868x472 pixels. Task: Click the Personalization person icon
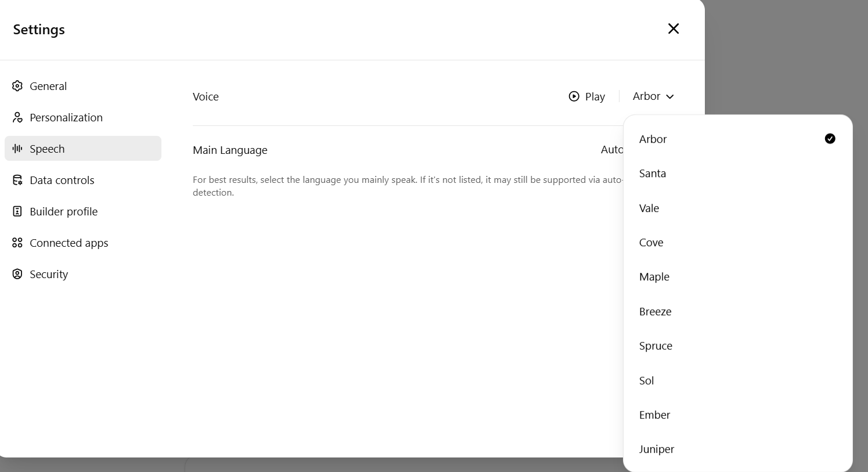[17, 117]
